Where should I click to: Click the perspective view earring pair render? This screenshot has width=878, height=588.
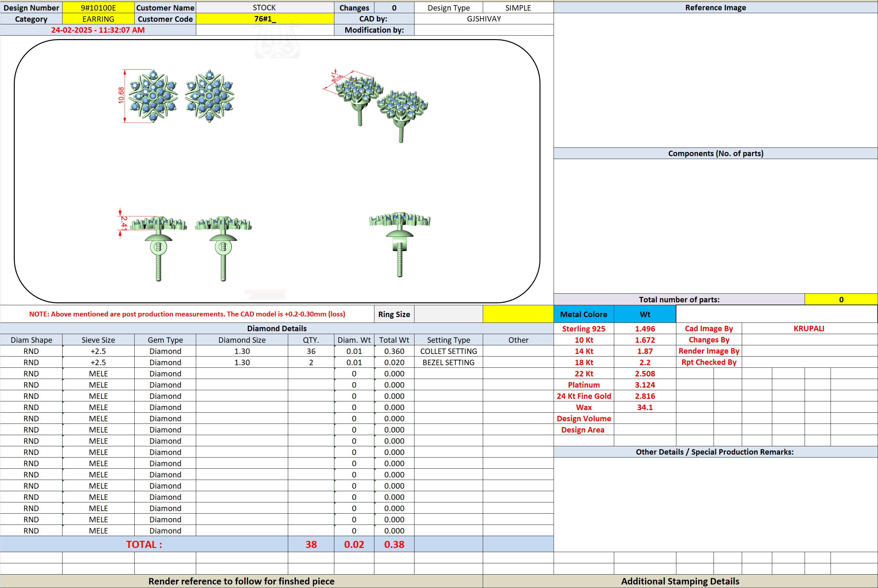[376, 105]
